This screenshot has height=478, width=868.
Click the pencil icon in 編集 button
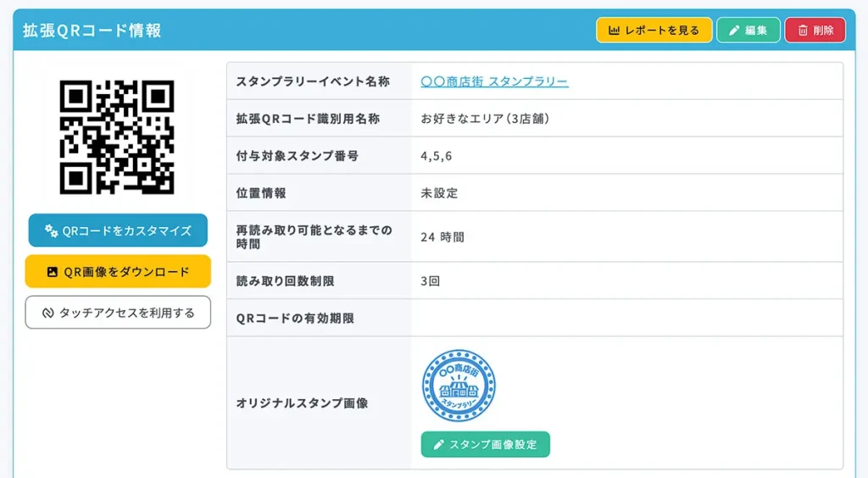tap(734, 31)
